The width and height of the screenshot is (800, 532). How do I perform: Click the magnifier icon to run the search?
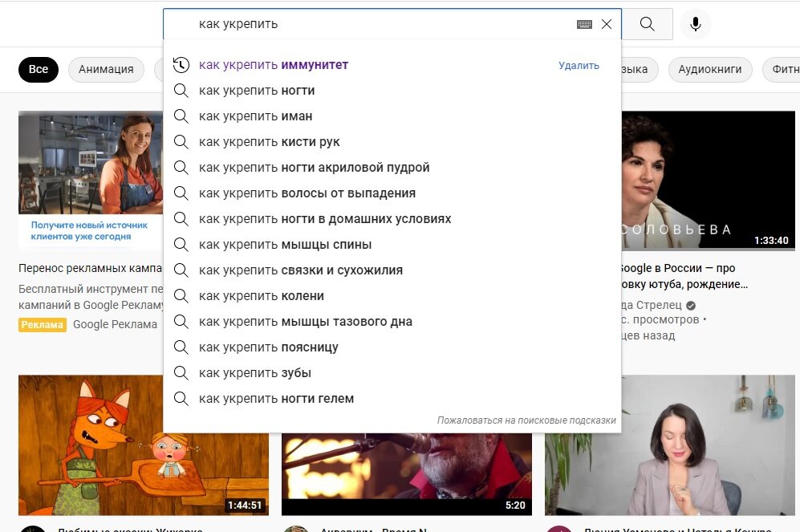click(647, 24)
